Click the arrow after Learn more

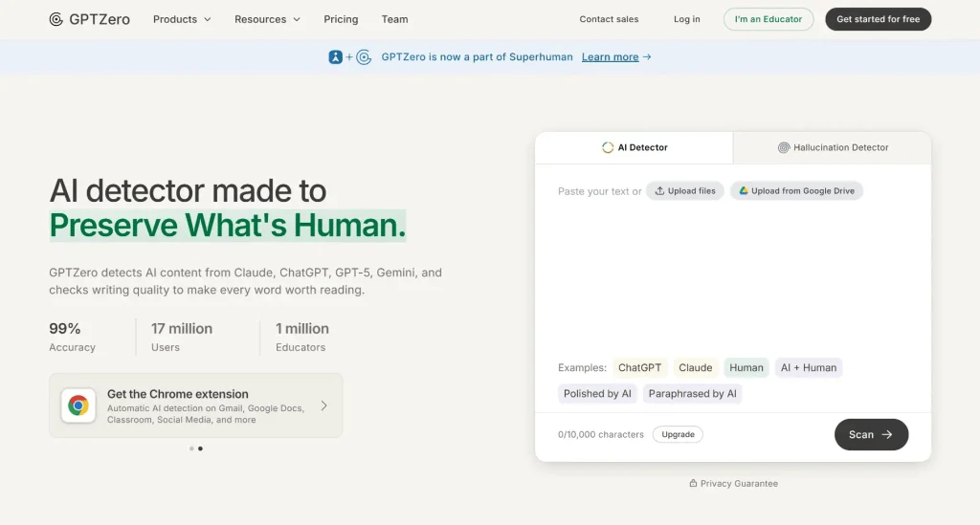point(647,56)
